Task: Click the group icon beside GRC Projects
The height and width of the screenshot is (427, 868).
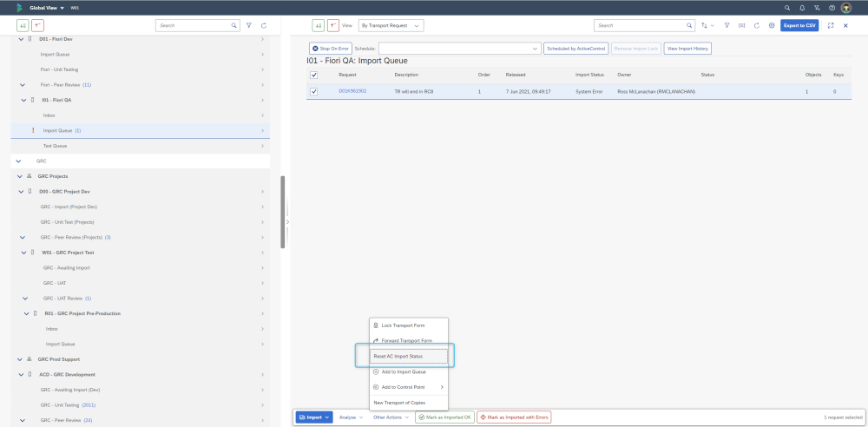Action: (x=30, y=176)
